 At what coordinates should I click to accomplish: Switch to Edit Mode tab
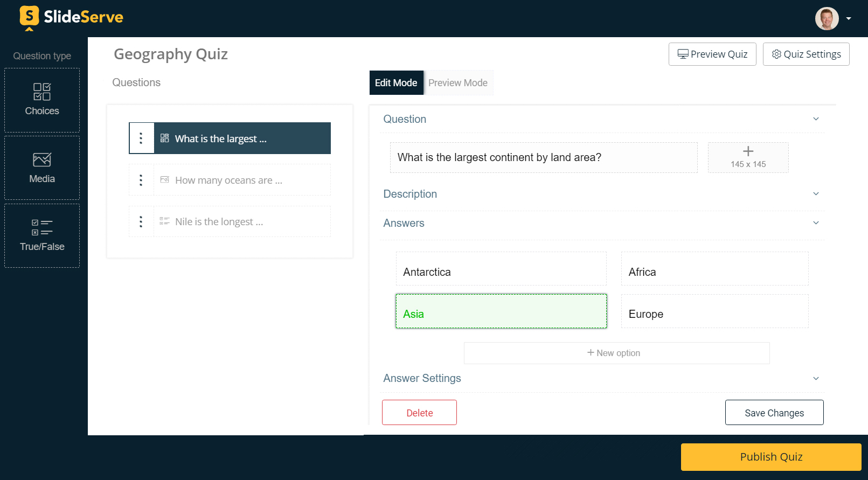coord(396,83)
